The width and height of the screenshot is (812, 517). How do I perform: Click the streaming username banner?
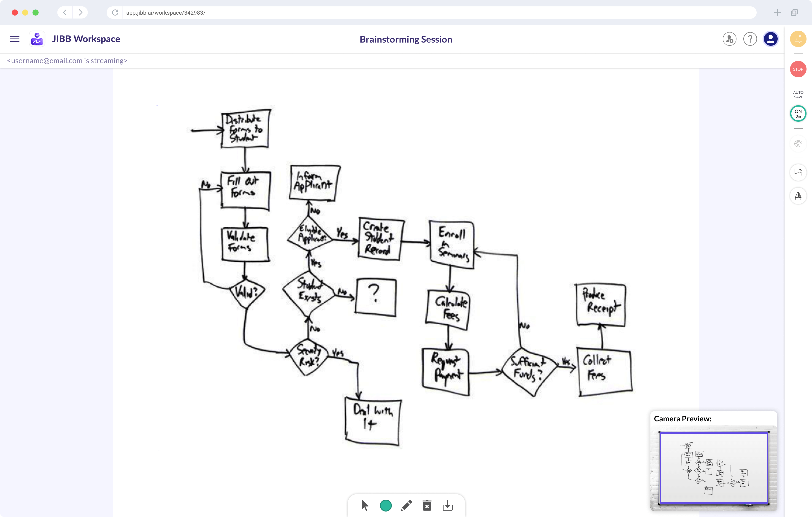67,61
